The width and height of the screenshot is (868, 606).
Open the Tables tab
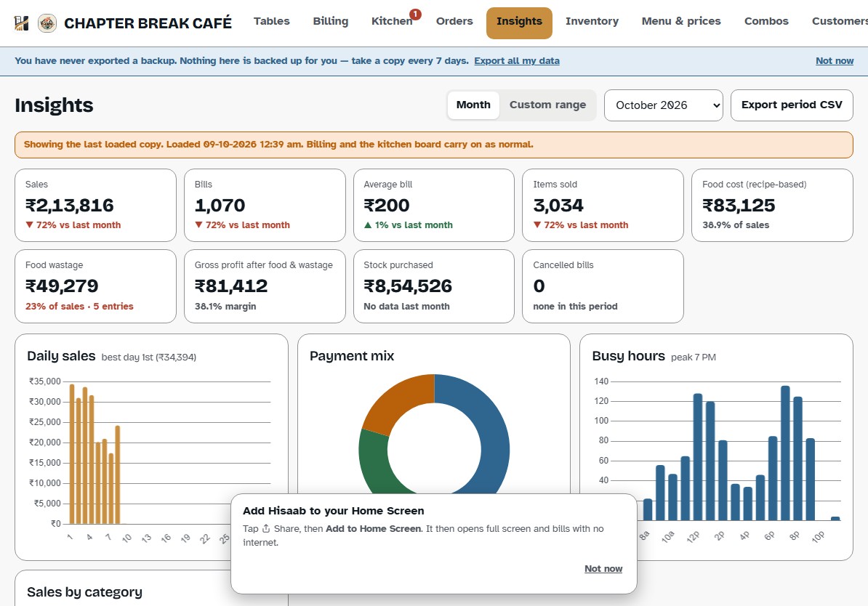click(x=272, y=21)
